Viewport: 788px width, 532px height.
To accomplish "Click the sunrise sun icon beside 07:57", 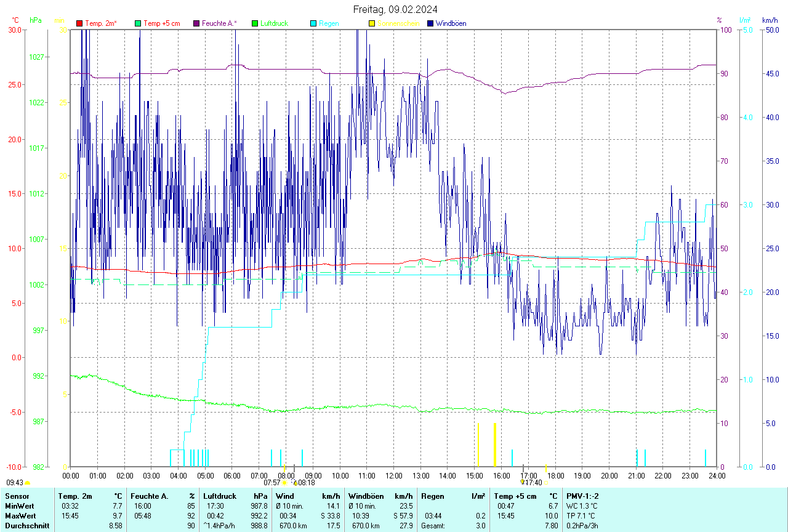I will point(285,483).
